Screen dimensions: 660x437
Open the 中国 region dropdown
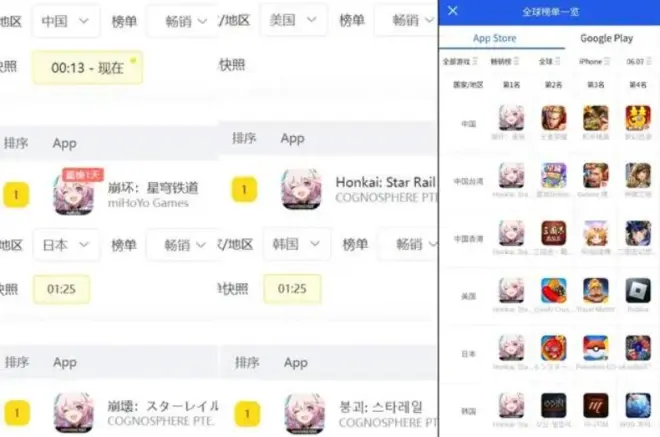click(66, 21)
